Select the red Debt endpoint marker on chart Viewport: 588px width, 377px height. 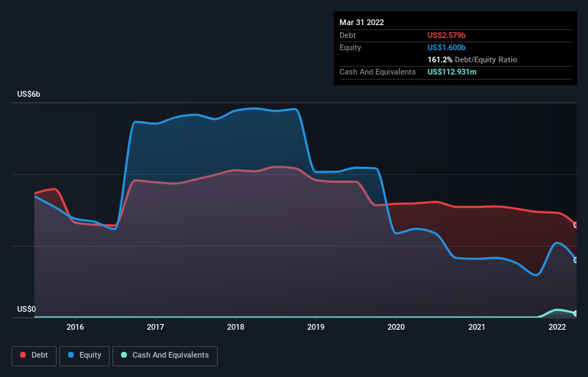click(576, 225)
